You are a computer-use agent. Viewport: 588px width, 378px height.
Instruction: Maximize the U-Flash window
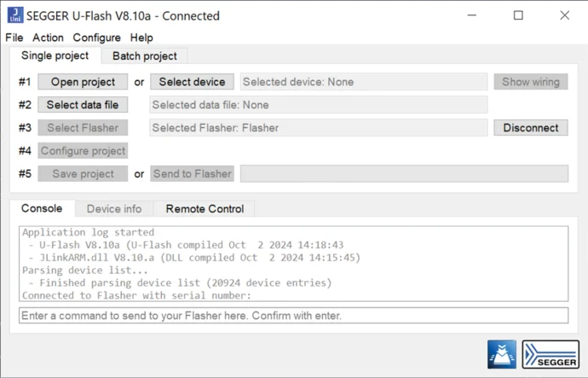pyautogui.click(x=518, y=15)
